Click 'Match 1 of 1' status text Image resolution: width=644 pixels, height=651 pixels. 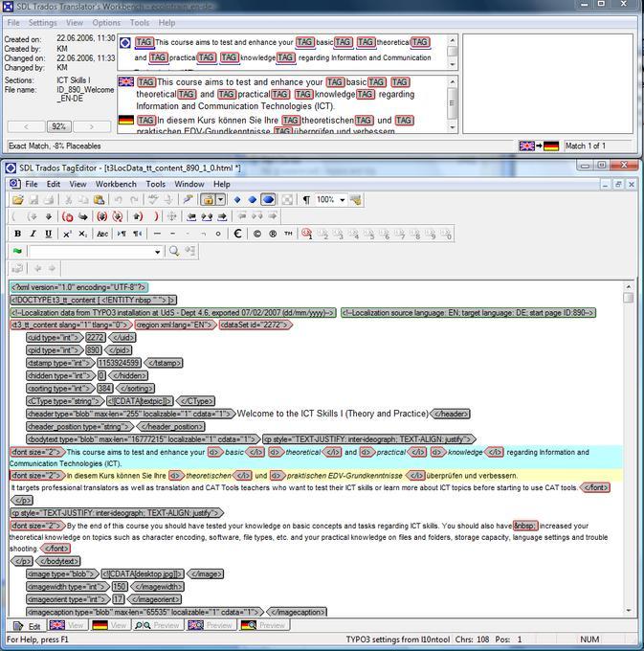pyautogui.click(x=586, y=146)
